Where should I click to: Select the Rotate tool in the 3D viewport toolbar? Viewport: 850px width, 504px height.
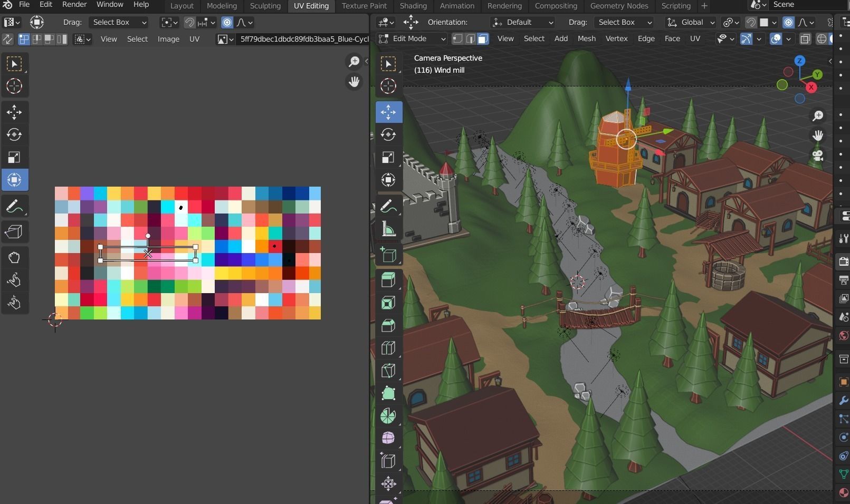click(388, 135)
